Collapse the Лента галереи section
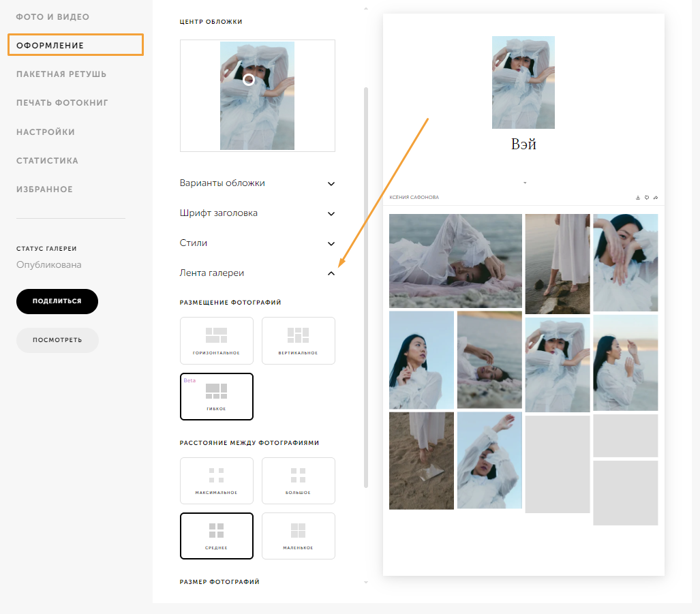700x614 pixels. point(257,273)
